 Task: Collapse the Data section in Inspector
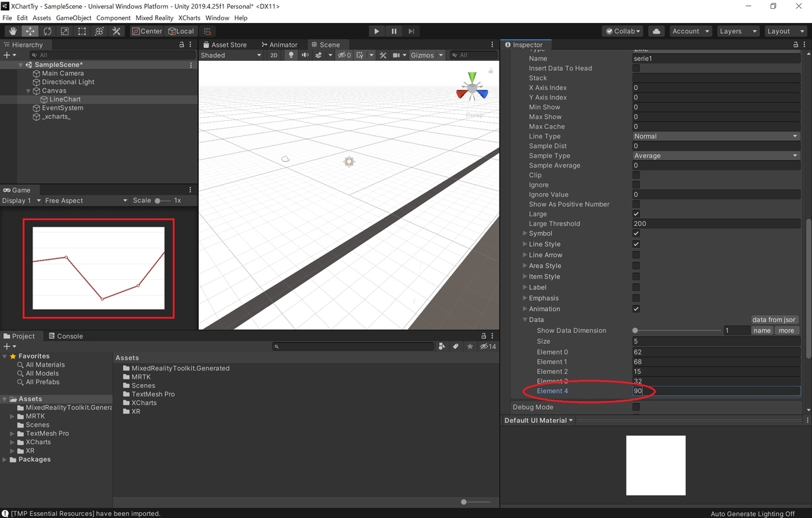click(525, 319)
